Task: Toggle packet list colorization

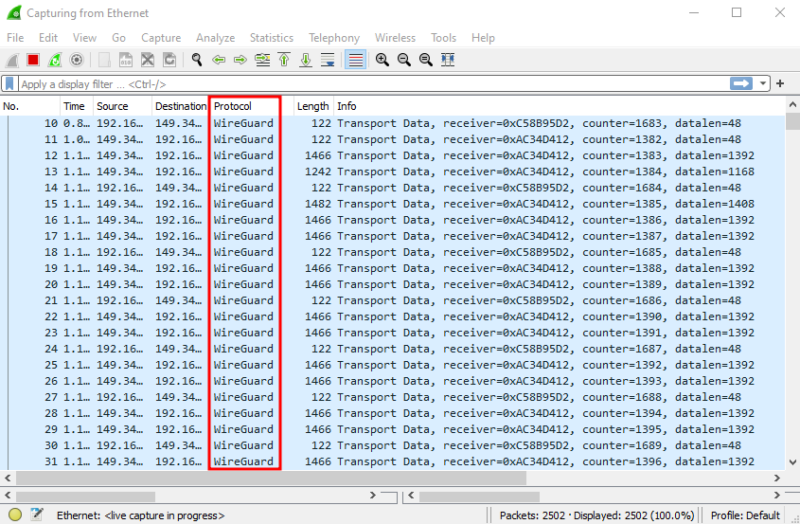Action: (x=355, y=60)
